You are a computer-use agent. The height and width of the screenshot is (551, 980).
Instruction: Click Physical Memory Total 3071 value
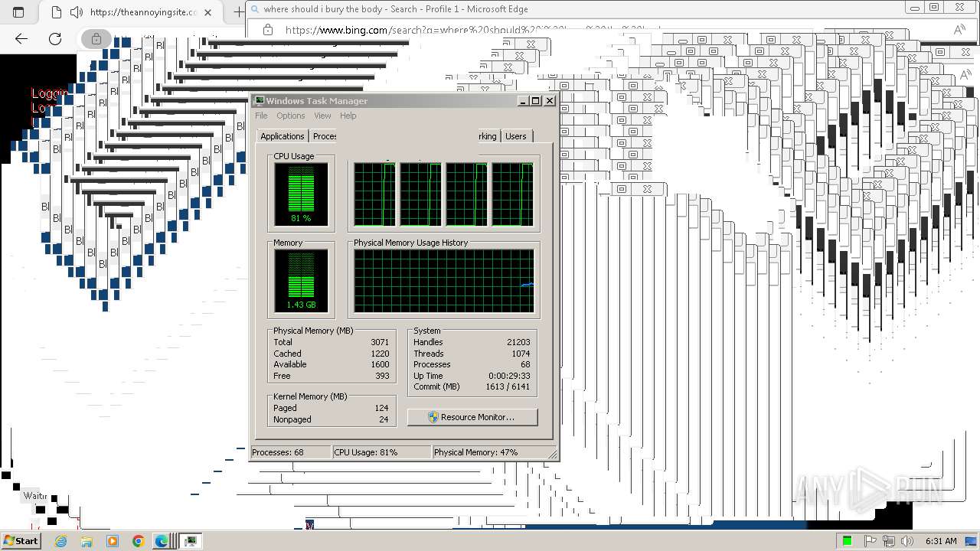click(x=380, y=342)
